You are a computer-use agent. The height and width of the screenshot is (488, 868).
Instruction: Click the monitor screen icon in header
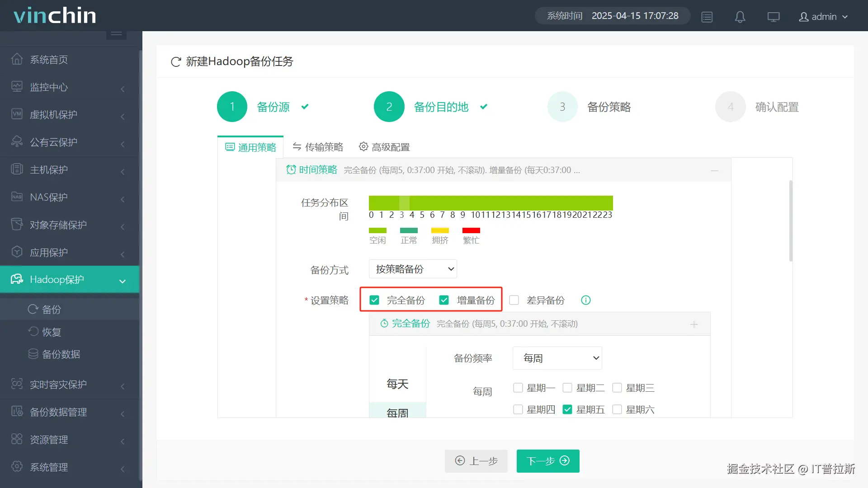773,17
